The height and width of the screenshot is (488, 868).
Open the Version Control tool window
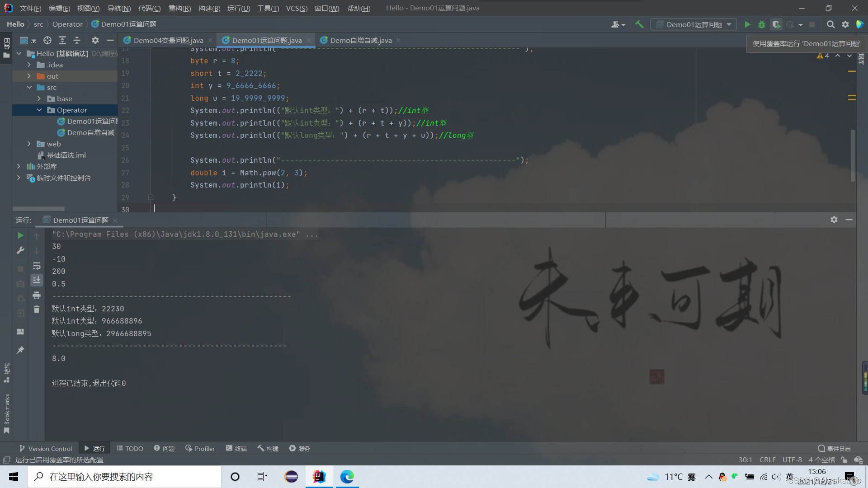[45, 448]
